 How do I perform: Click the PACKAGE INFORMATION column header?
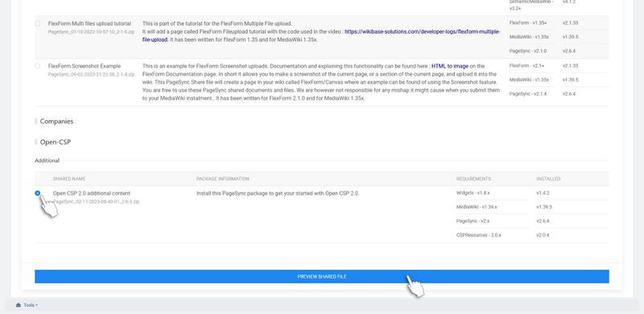(223, 179)
